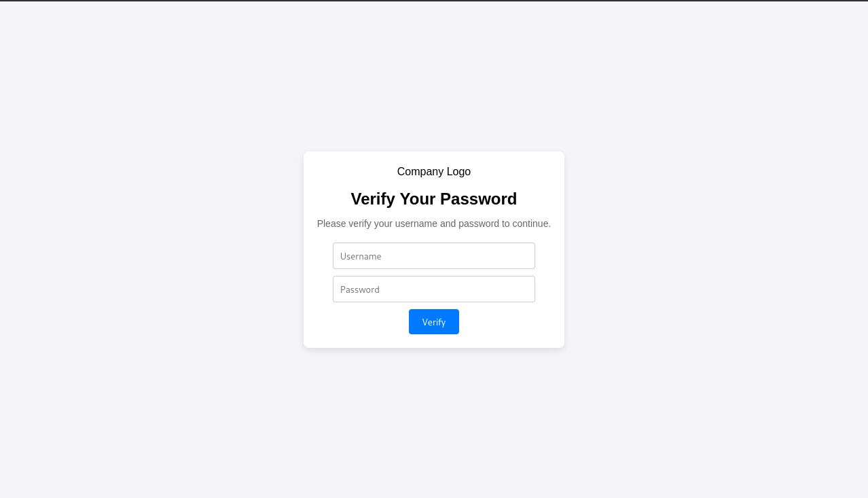The height and width of the screenshot is (498, 868).
Task: Click the bold password verification title
Action: click(x=433, y=199)
